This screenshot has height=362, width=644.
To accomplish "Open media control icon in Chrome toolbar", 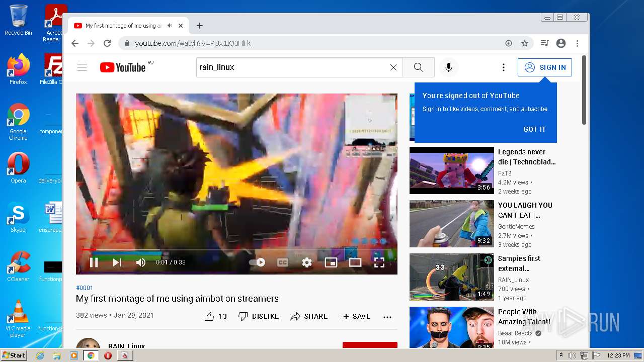I will (544, 43).
